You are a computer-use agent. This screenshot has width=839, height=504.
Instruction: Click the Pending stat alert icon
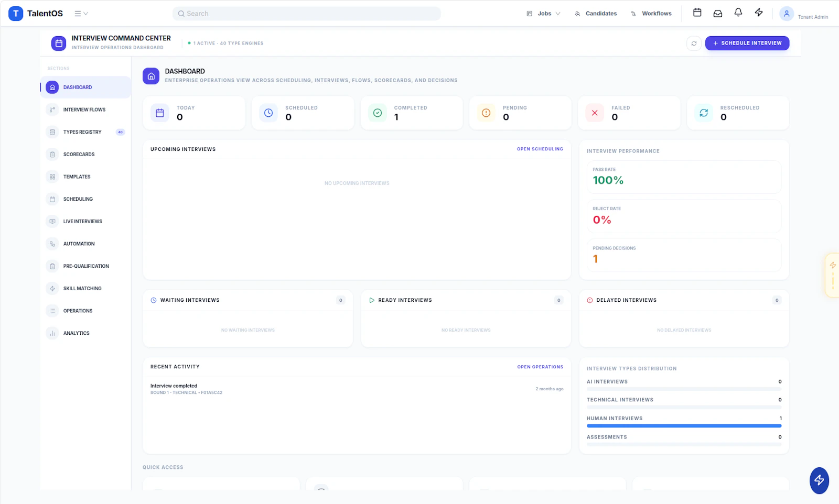click(x=486, y=113)
